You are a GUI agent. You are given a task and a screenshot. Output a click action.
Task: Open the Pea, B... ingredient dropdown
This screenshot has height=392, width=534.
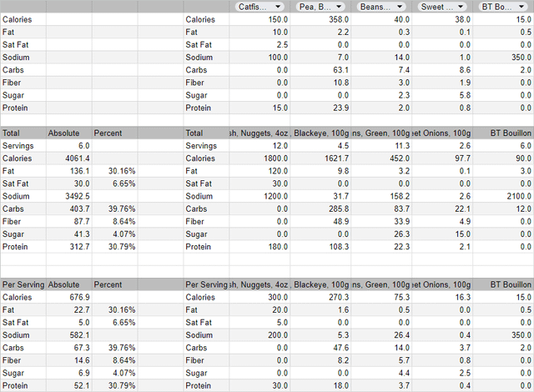tap(320, 7)
